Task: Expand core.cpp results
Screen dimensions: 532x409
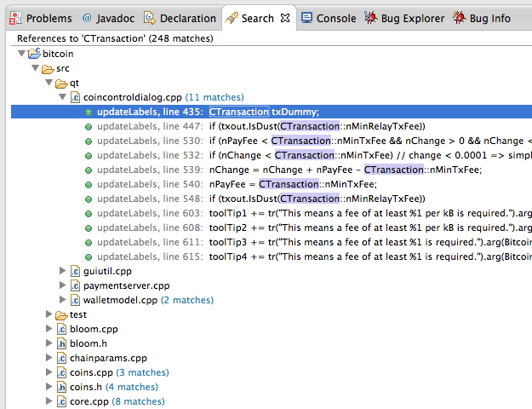Action: tap(49, 401)
